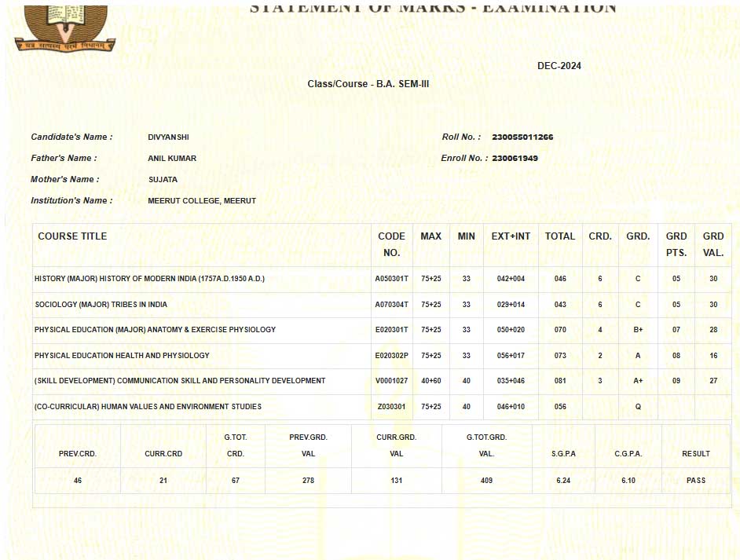Click total 056 in Co-curricular row
This screenshot has height=560, width=740.
coord(560,407)
